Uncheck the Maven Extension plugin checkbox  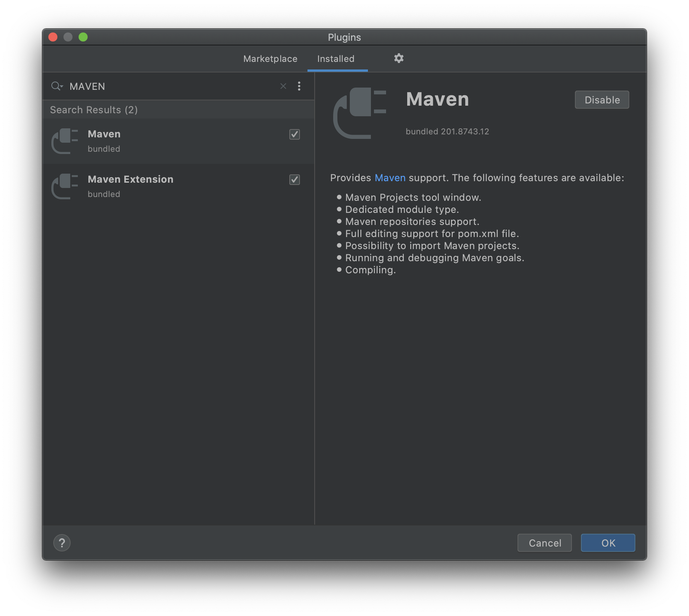click(295, 179)
